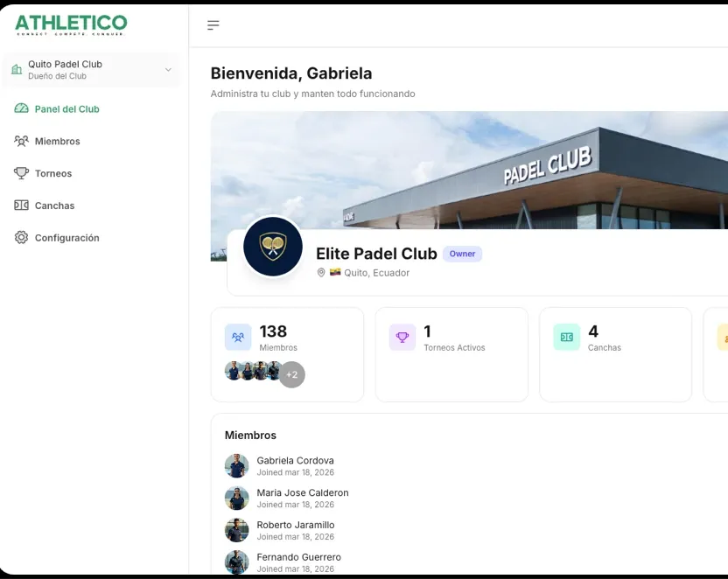
Task: Open the Quito Padel Club selector
Action: click(92, 70)
